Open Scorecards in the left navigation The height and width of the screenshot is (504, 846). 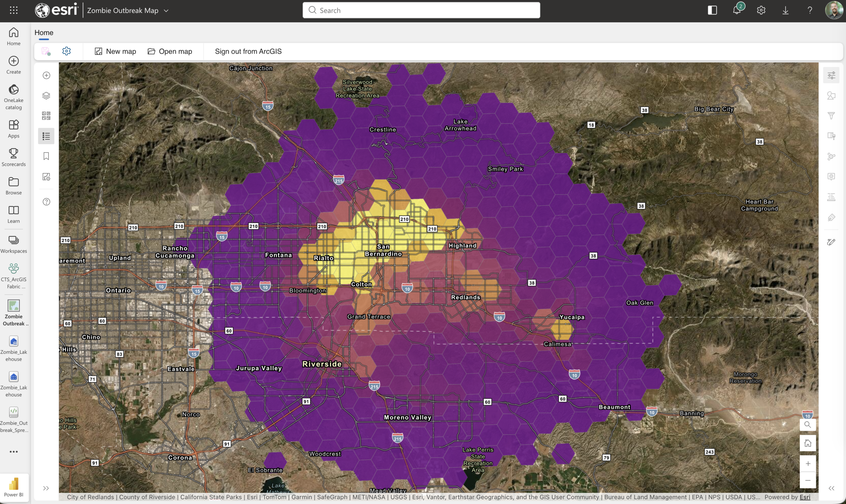[14, 157]
